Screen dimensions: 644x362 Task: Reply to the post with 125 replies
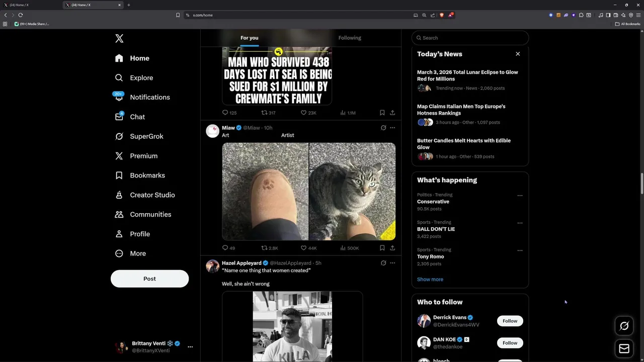[x=225, y=113]
